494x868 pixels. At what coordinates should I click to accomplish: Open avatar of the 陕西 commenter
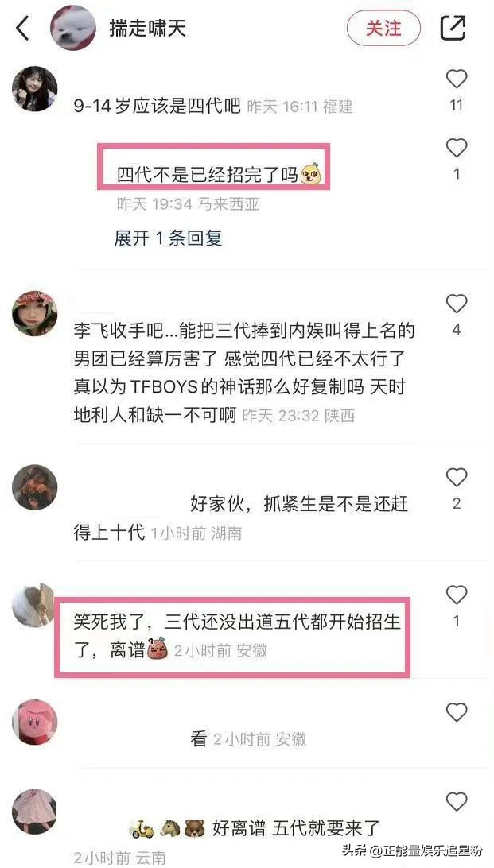tap(34, 313)
